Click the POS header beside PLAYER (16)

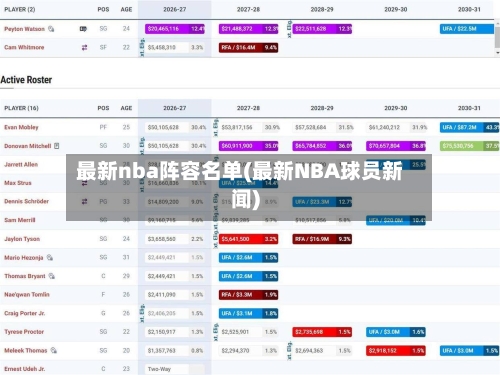[103, 108]
